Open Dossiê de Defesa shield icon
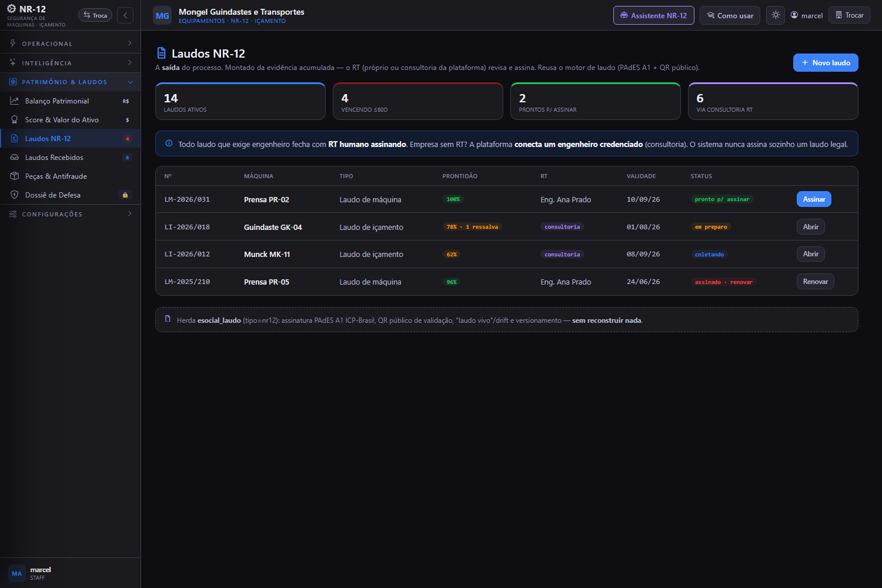This screenshot has height=588, width=882. (15, 195)
